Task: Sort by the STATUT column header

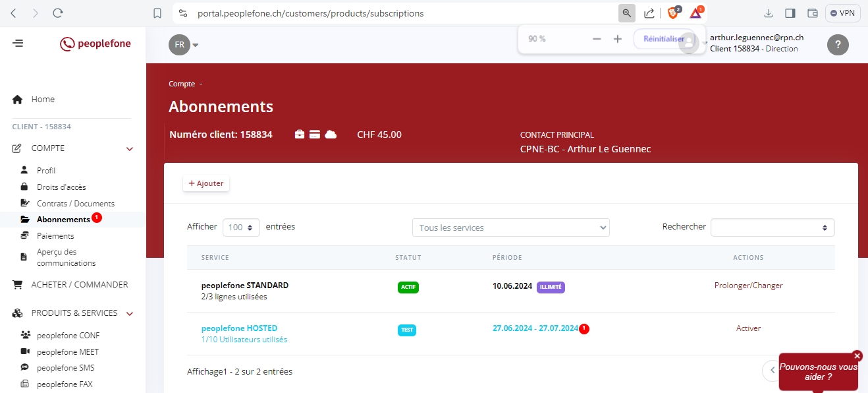Action: [x=408, y=258]
